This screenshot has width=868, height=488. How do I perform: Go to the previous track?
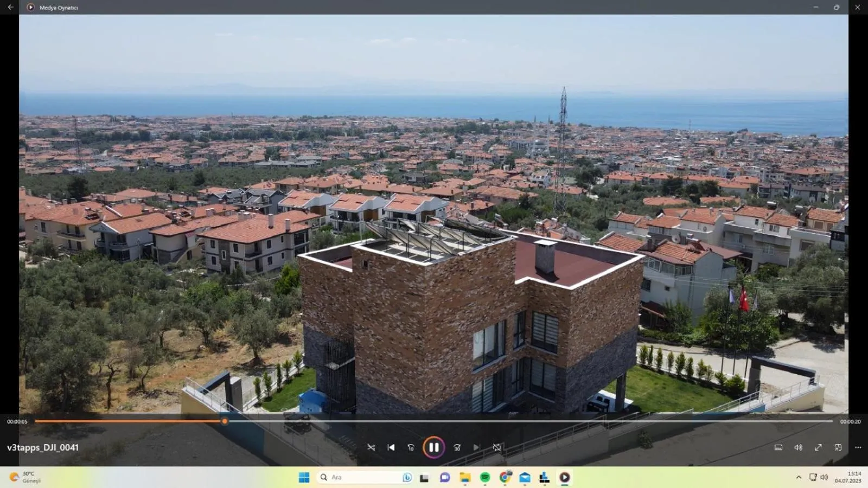tap(391, 447)
